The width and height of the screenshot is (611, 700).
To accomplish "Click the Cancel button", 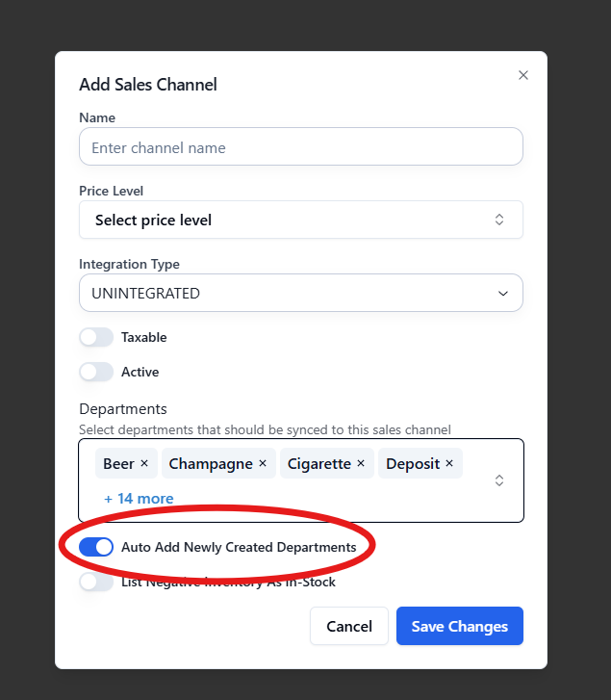I will click(348, 626).
